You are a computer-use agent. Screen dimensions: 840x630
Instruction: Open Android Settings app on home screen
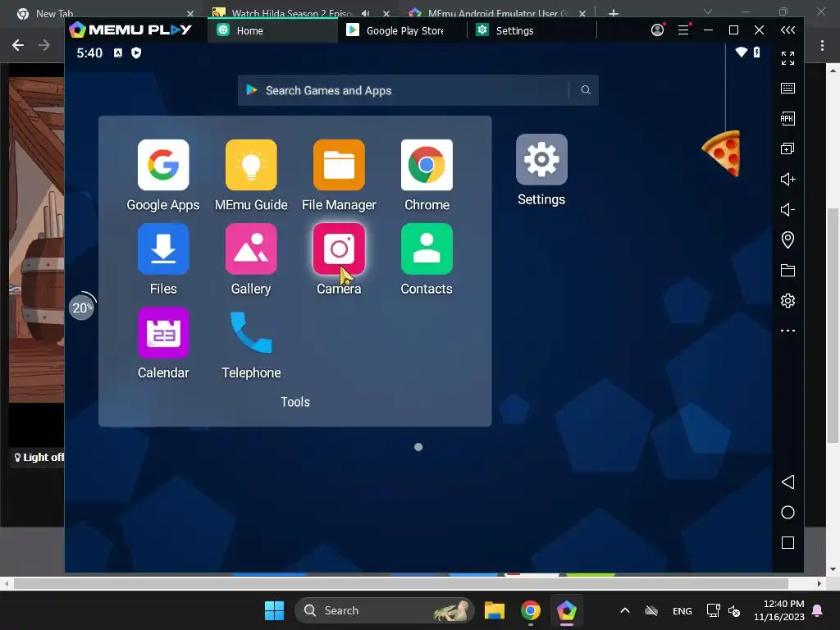(x=541, y=160)
